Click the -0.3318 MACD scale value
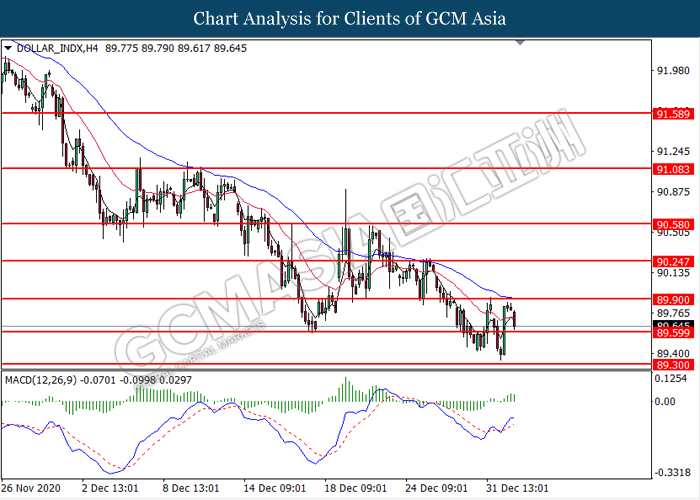Viewport: 700px width, 500px height. 669,472
